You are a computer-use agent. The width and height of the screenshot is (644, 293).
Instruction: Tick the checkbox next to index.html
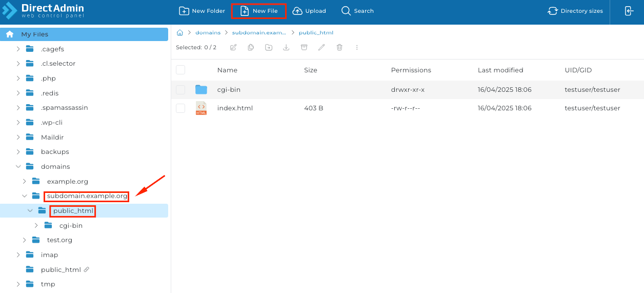pyautogui.click(x=180, y=108)
